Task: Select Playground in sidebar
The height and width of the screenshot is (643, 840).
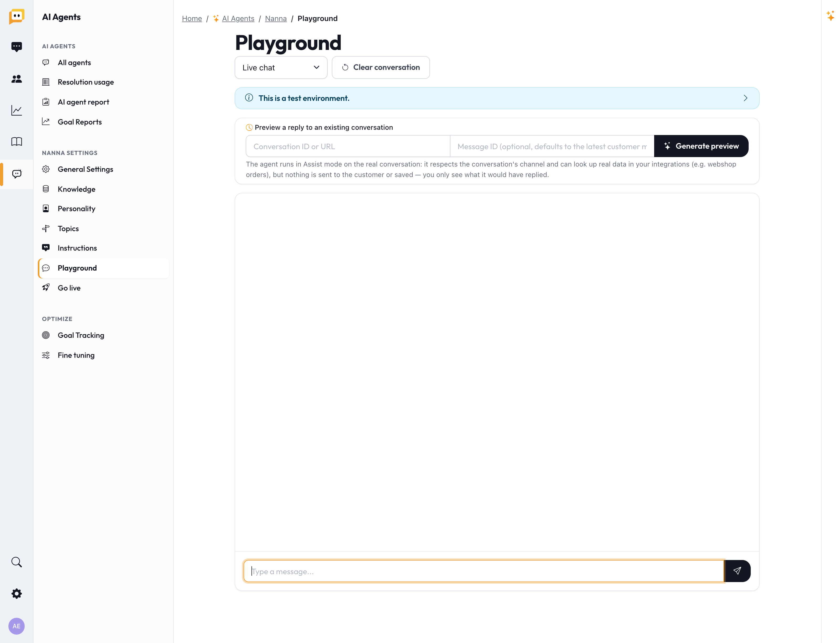Action: pyautogui.click(x=103, y=268)
